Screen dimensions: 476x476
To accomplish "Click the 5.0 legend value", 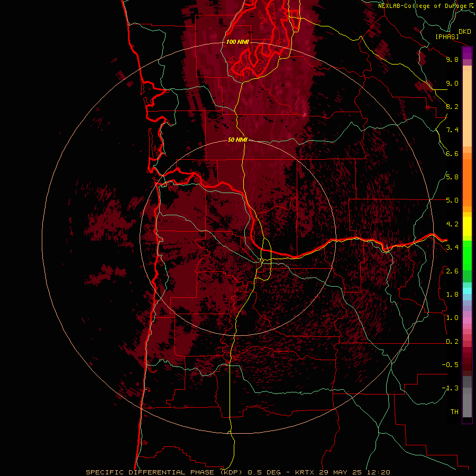I will (452, 200).
